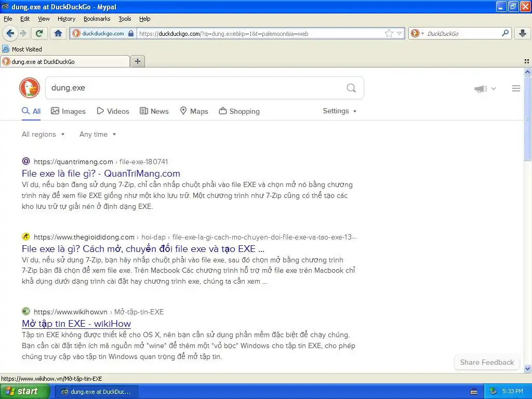Open the address bar history dropdown arrow
Image resolution: width=532 pixels, height=399 pixels.
click(400, 33)
